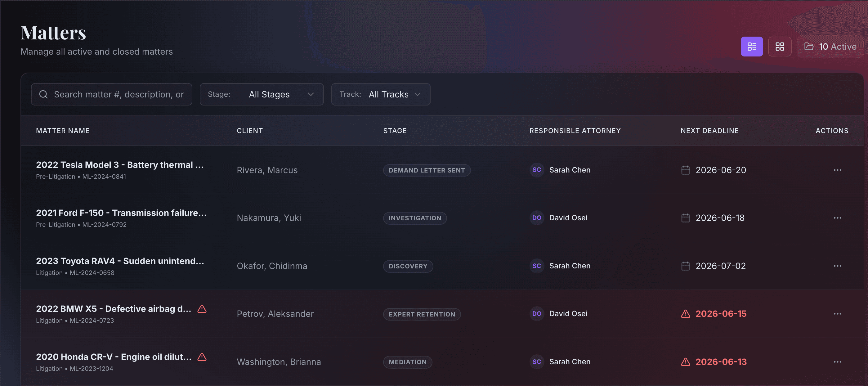Click deadline date 2026-06-20
The height and width of the screenshot is (386, 868).
(x=721, y=170)
